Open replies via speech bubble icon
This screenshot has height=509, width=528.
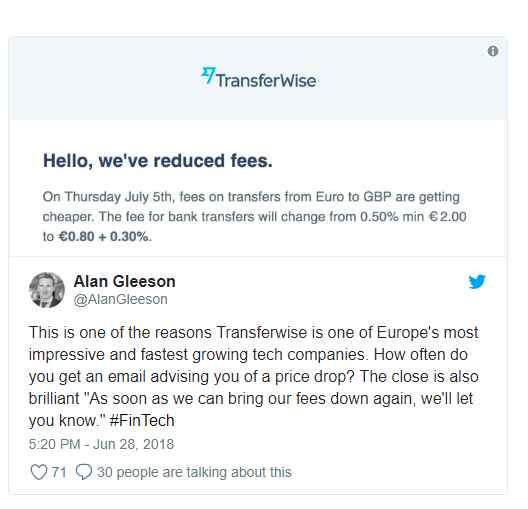pos(84,472)
